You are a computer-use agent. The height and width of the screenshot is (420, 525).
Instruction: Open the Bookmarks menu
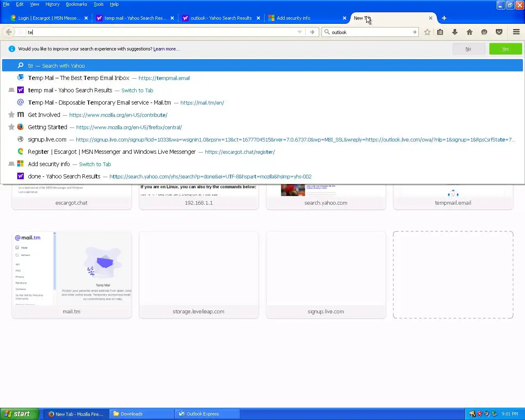[76, 4]
